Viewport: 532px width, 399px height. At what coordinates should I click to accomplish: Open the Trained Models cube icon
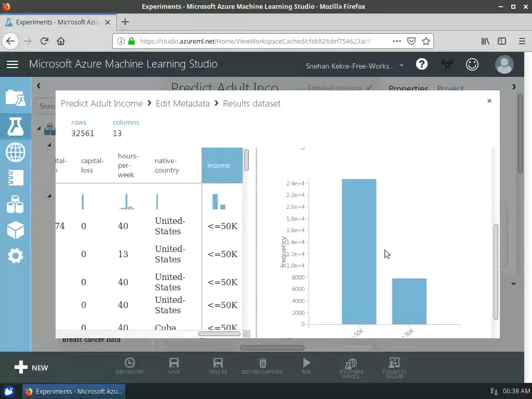pos(15,230)
